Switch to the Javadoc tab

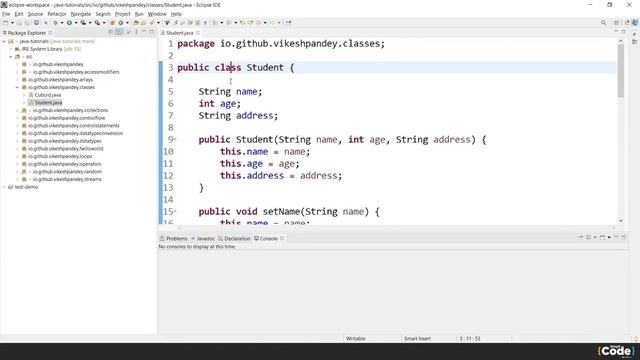[203, 238]
